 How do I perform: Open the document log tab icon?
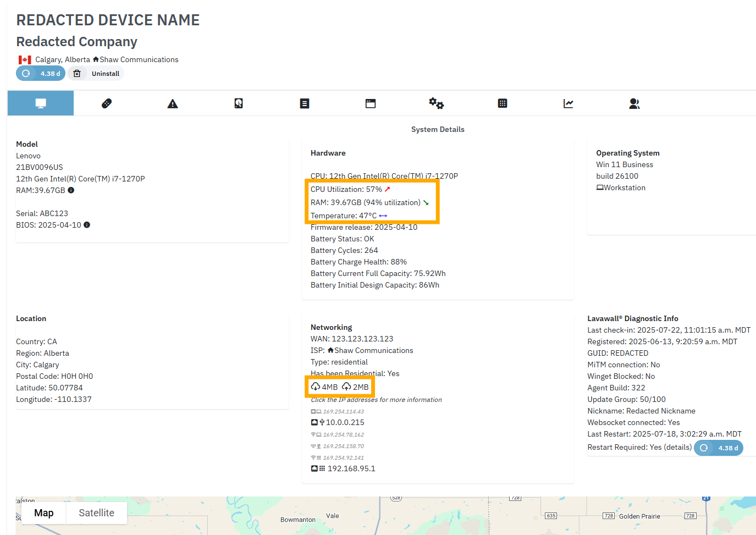(x=304, y=103)
